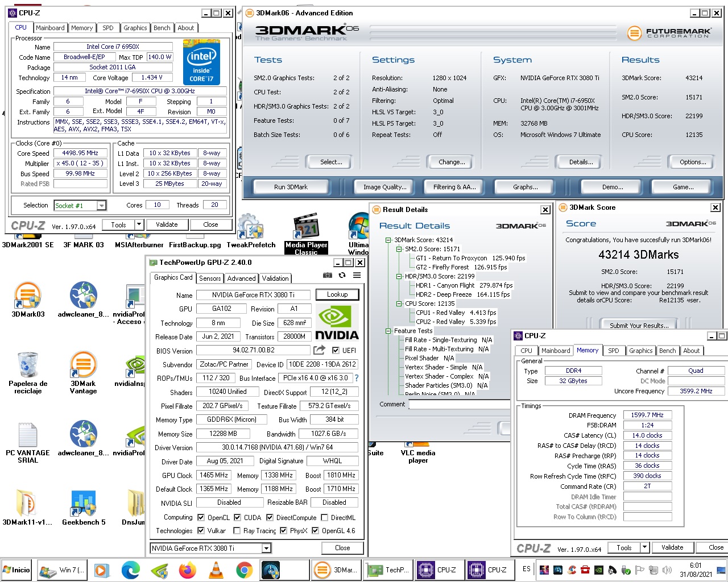
Task: Open the 3DMark03 desktop shortcut
Action: point(28,300)
